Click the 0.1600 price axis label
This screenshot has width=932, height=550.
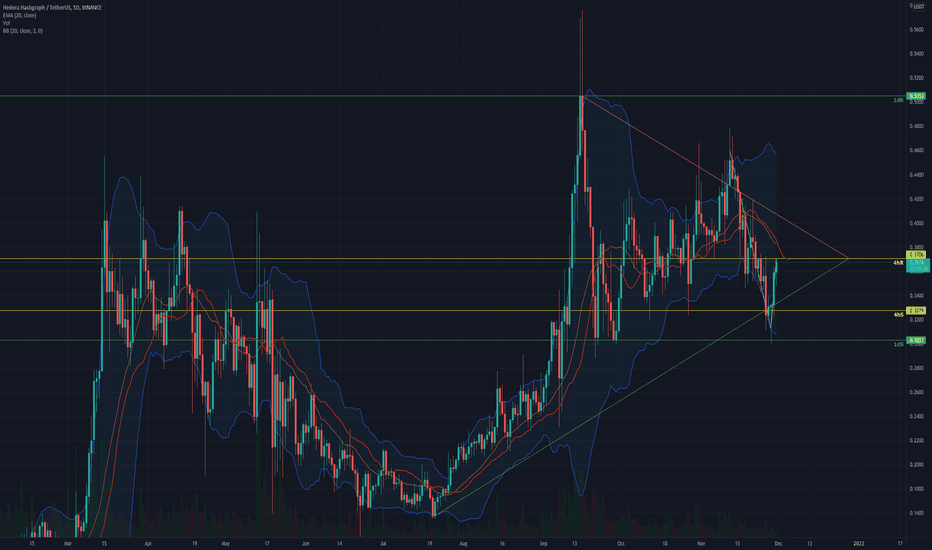point(917,513)
